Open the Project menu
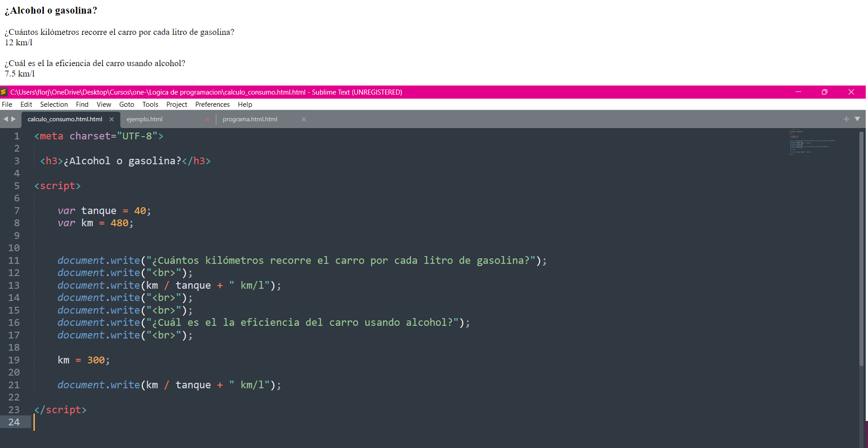Viewport: 868px width, 448px height. click(x=177, y=105)
